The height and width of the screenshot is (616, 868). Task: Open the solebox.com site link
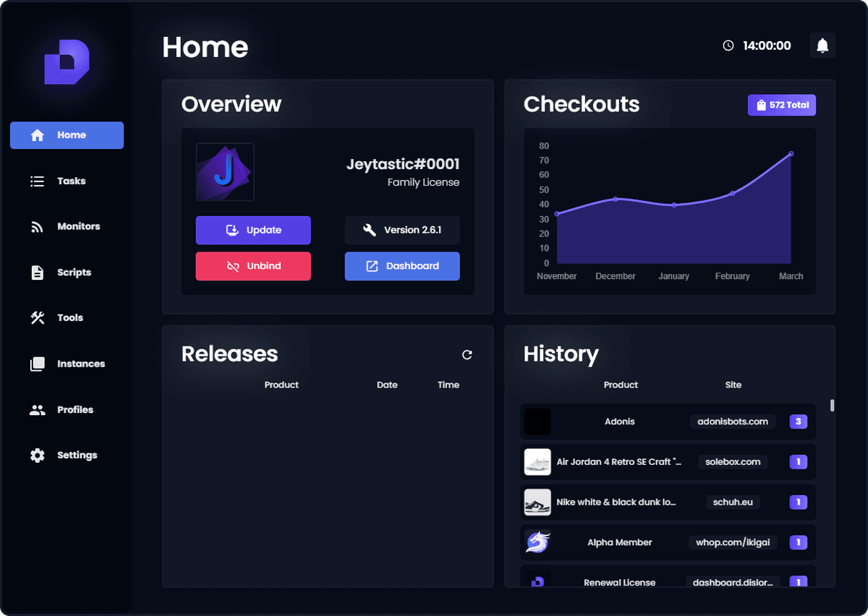pyautogui.click(x=732, y=461)
